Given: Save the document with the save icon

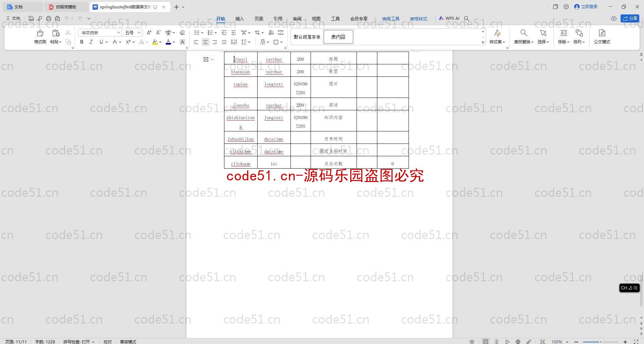Looking at the screenshot, I should [31, 18].
